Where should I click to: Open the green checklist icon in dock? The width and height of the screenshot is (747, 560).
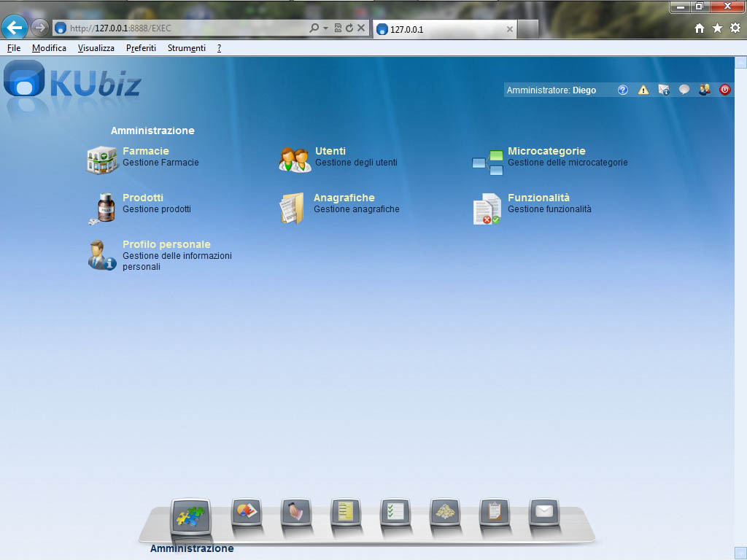pyautogui.click(x=395, y=512)
